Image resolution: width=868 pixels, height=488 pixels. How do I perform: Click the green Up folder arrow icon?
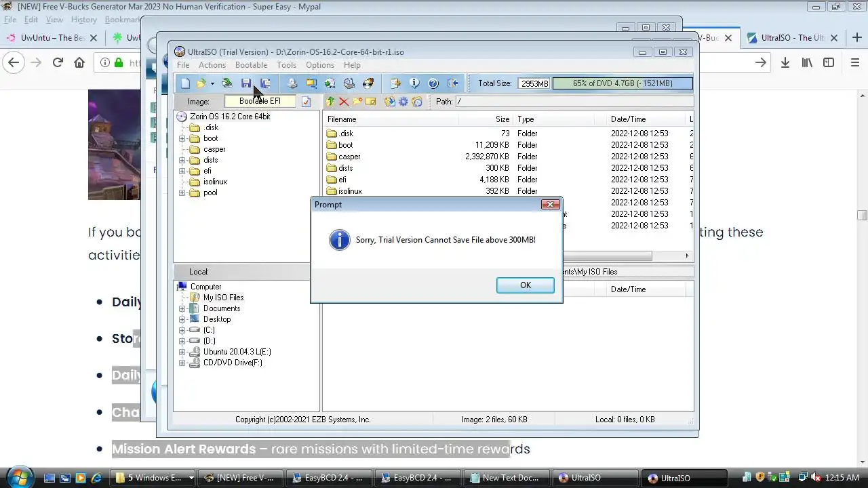[330, 102]
